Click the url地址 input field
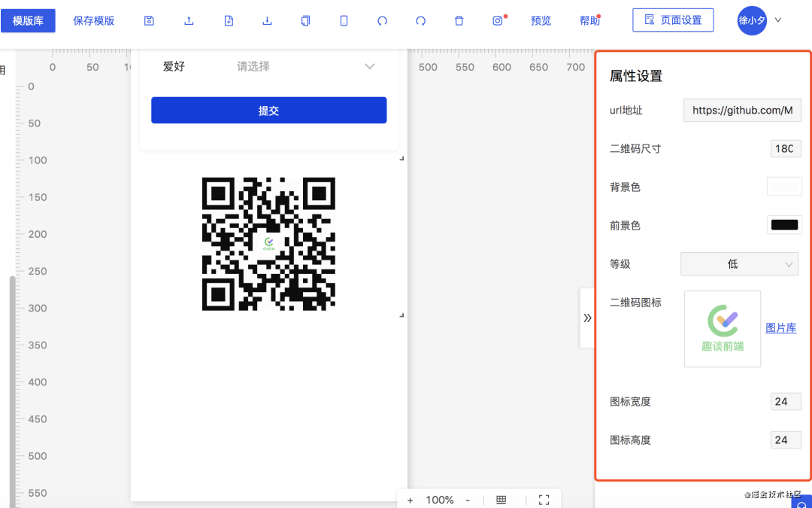The image size is (812, 508). tap(743, 110)
